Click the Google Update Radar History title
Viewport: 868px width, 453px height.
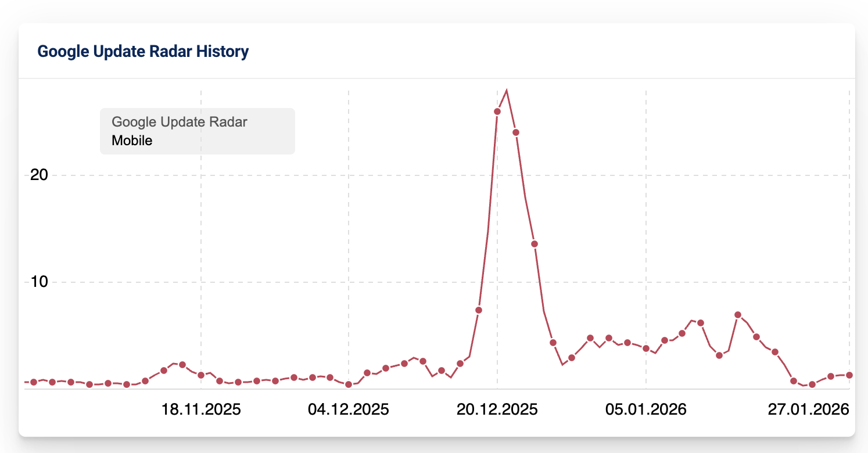pyautogui.click(x=143, y=52)
